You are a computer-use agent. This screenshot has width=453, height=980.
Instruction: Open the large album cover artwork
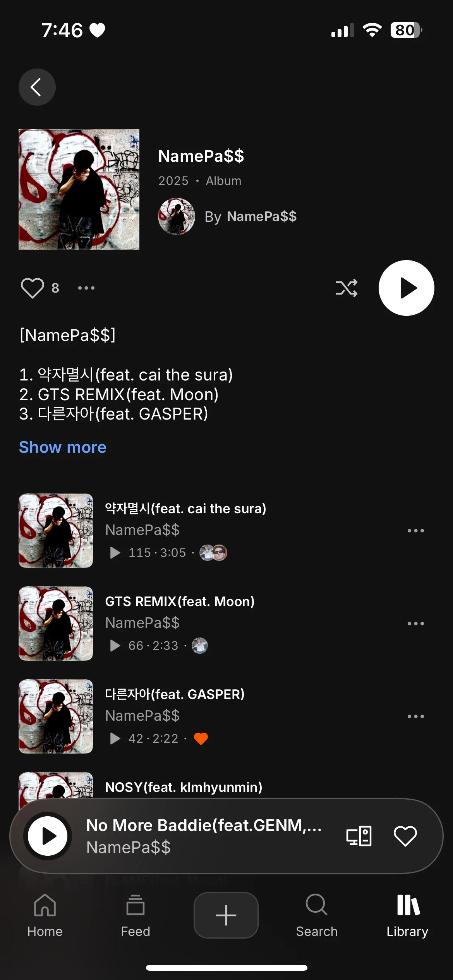pyautogui.click(x=79, y=189)
